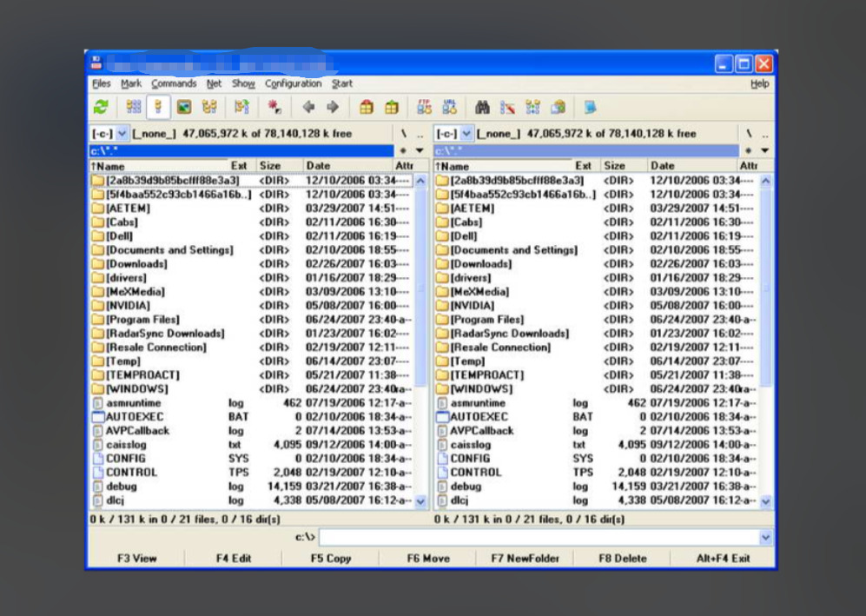Open the Commands menu
This screenshot has width=866, height=616.
click(x=174, y=83)
